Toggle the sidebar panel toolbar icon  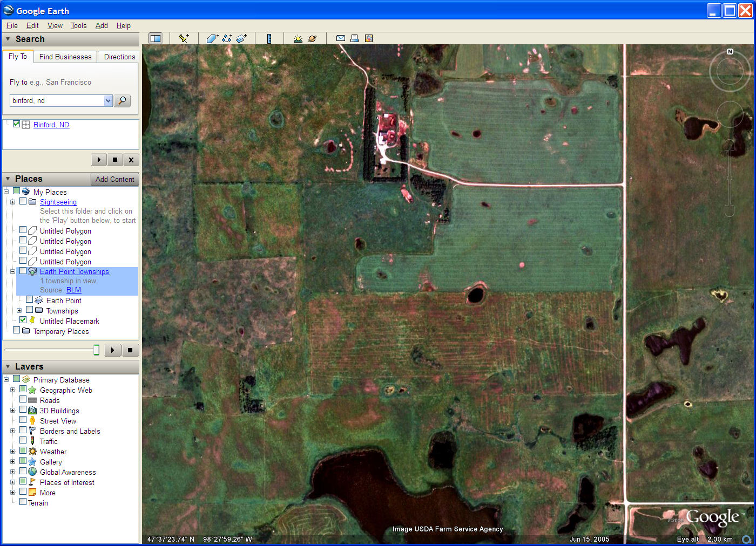tap(156, 38)
